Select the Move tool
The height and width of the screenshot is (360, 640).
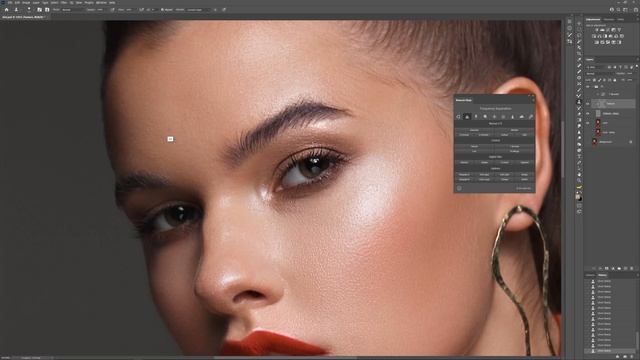(579, 23)
